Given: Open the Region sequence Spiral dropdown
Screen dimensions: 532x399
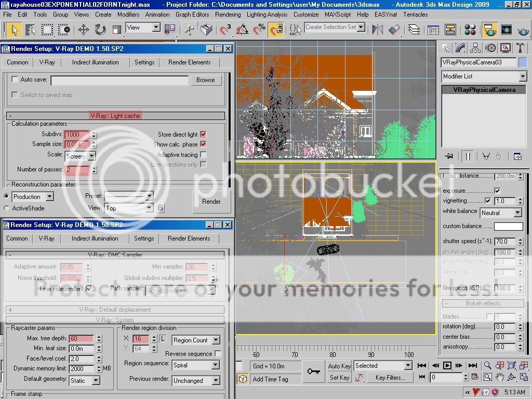Looking at the screenshot, I should 196,365.
